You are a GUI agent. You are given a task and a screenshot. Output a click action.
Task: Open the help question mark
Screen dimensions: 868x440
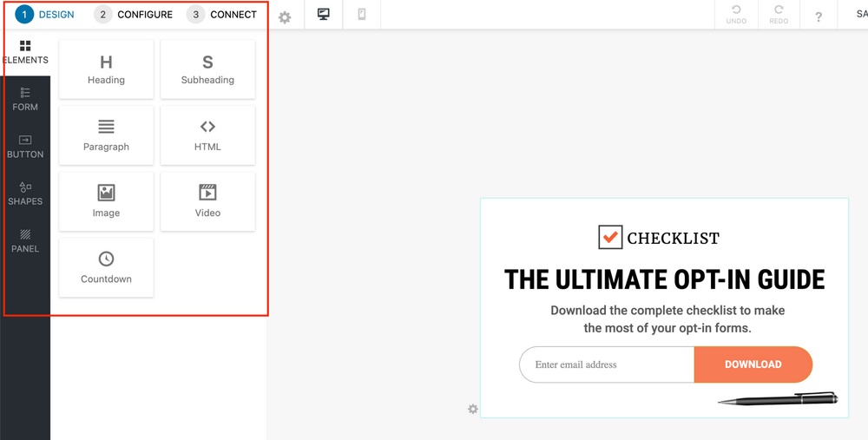pyautogui.click(x=819, y=17)
